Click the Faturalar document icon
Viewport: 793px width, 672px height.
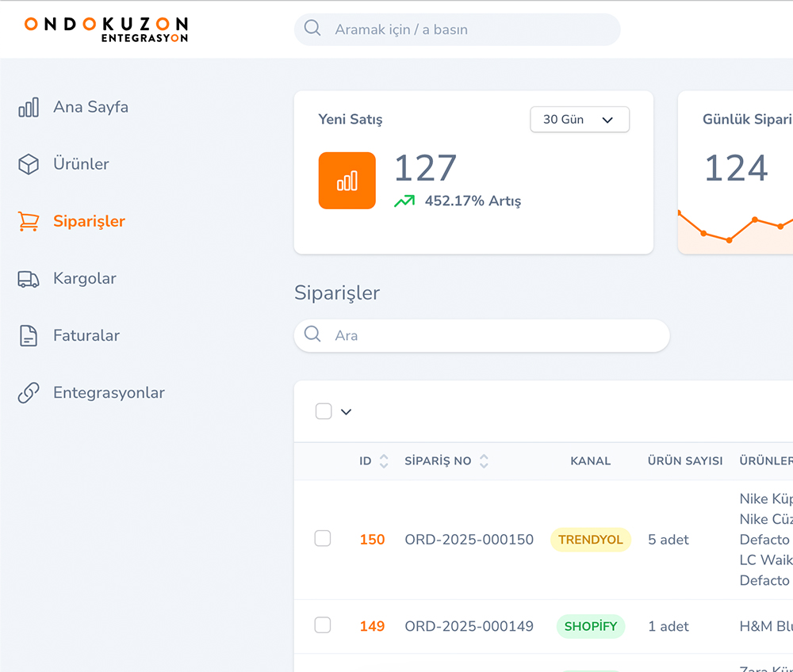click(x=29, y=336)
